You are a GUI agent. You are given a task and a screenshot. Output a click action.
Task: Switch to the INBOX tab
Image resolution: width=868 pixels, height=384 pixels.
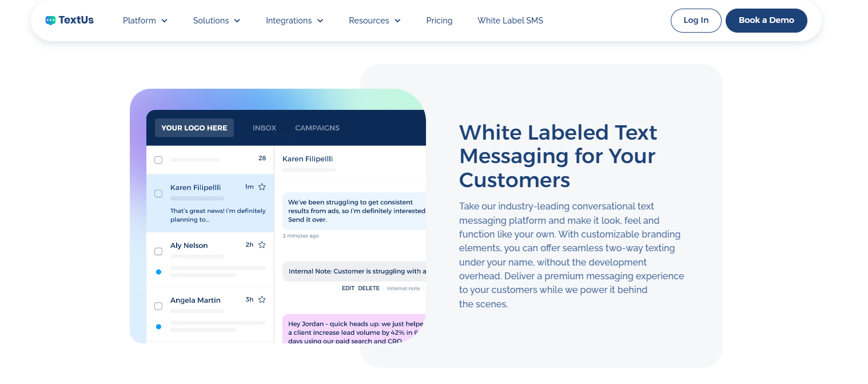264,128
